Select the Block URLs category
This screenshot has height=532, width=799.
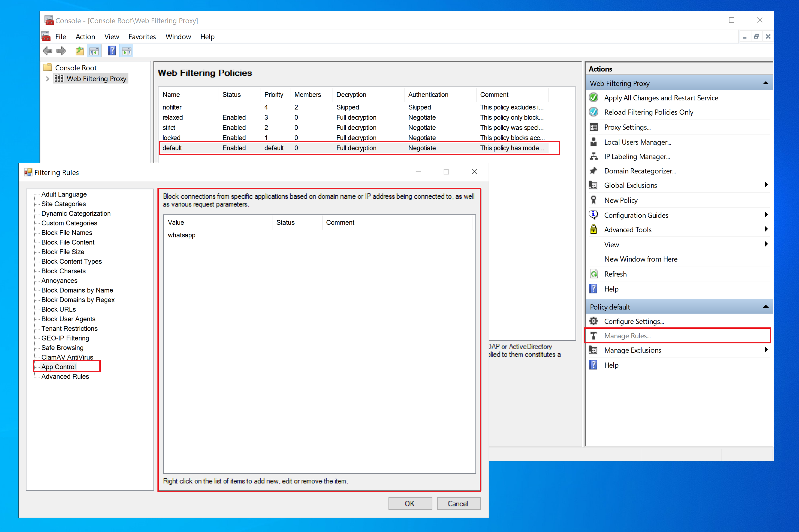[59, 310]
